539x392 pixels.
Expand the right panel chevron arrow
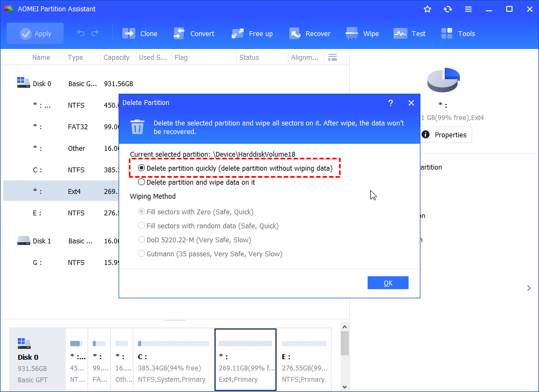(529, 288)
